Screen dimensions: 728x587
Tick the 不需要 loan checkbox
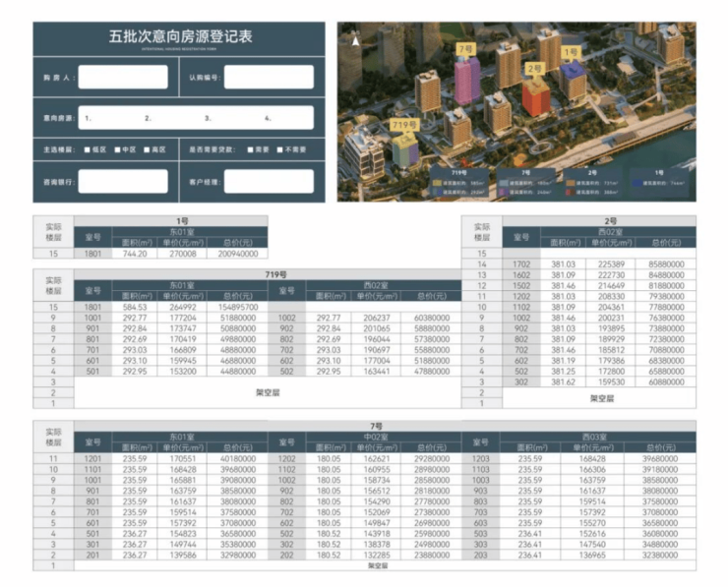click(x=278, y=149)
